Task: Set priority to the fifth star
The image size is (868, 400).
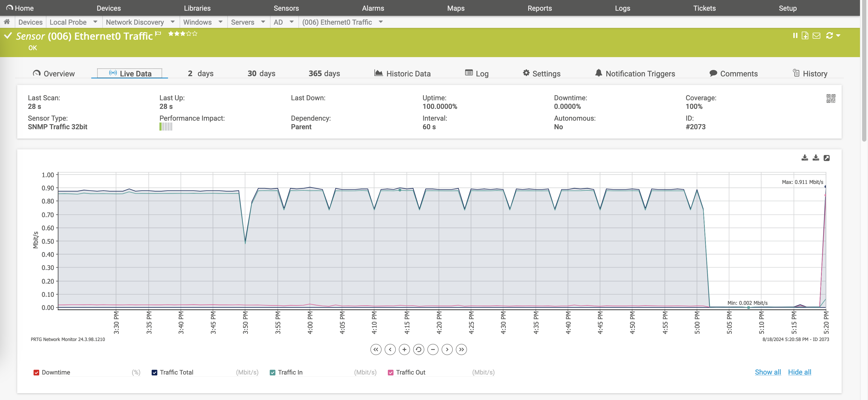Action: (x=195, y=34)
